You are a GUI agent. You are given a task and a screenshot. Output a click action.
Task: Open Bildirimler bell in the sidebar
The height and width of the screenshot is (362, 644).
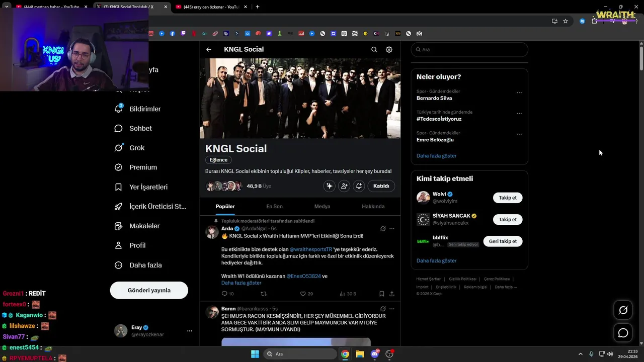[x=138, y=109]
